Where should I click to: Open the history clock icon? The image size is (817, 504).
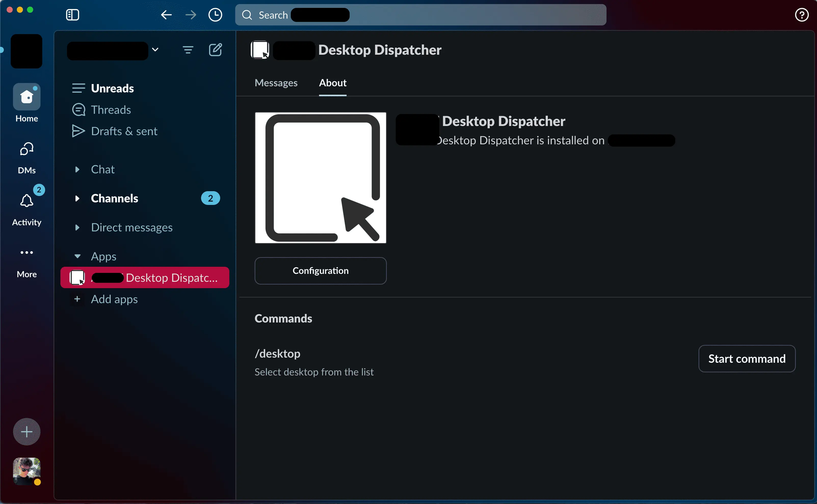(215, 15)
